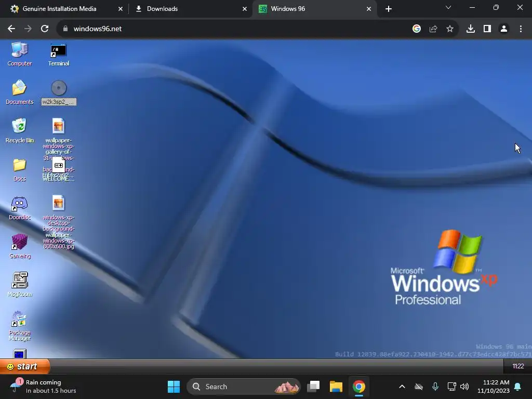This screenshot has width=532, height=399.
Task: Open the Rain coming weather widget
Action: point(43,387)
